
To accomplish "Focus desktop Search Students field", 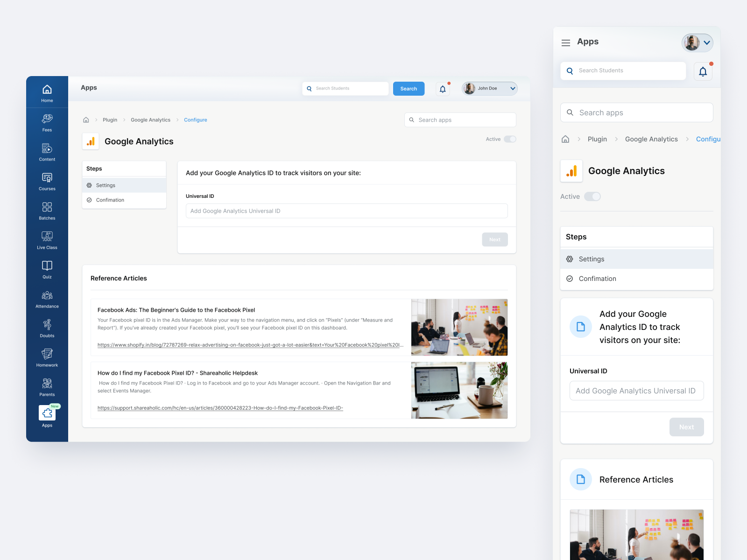I will 345,89.
